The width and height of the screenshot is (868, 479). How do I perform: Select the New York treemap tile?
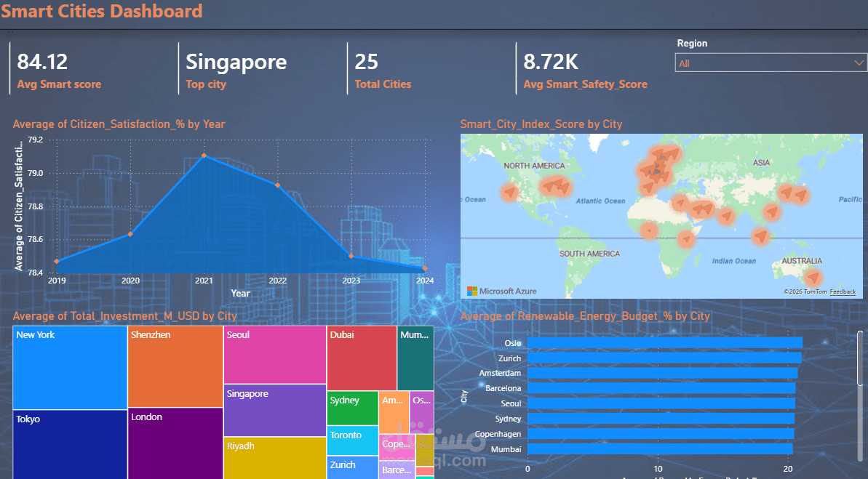(70, 367)
